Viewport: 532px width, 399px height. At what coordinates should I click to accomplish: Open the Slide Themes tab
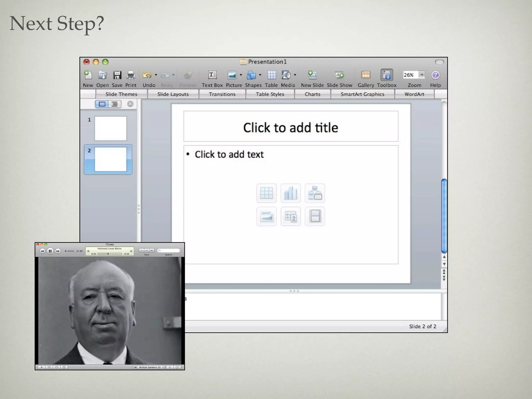pyautogui.click(x=121, y=94)
